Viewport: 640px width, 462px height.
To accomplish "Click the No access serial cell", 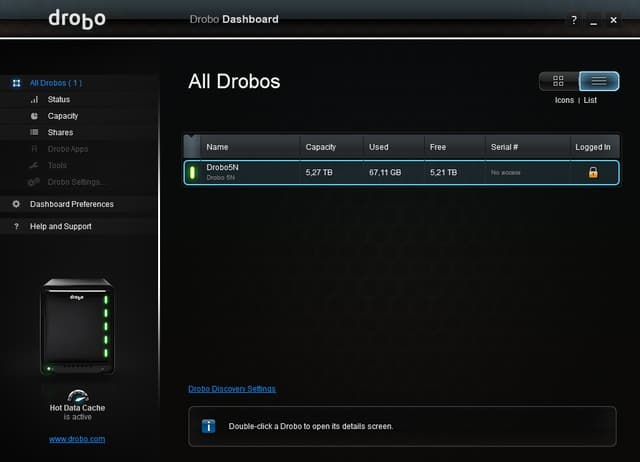I will [506, 173].
